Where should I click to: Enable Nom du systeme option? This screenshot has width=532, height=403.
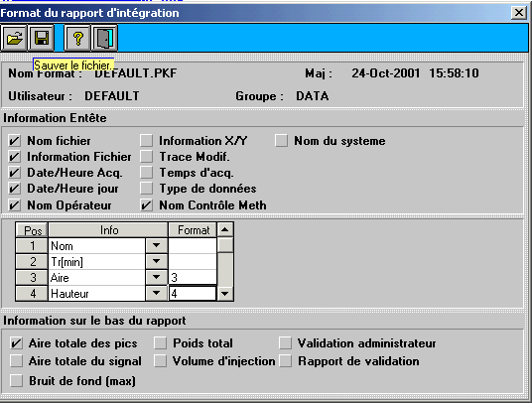click(281, 140)
